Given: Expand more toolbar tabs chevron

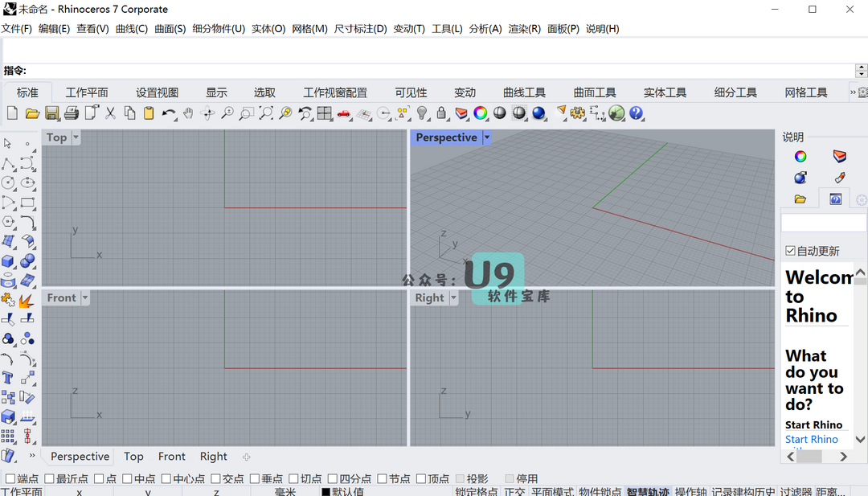Looking at the screenshot, I should click(x=853, y=92).
